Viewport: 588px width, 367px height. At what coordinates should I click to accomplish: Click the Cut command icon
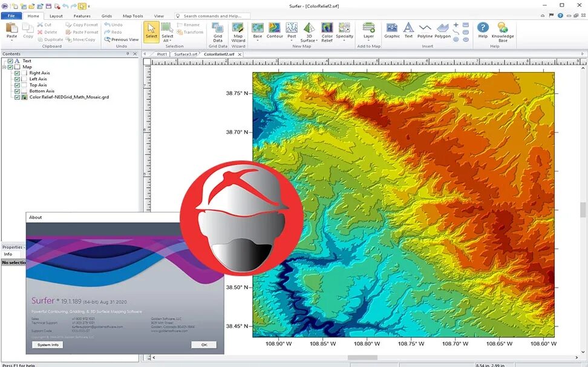(40, 25)
